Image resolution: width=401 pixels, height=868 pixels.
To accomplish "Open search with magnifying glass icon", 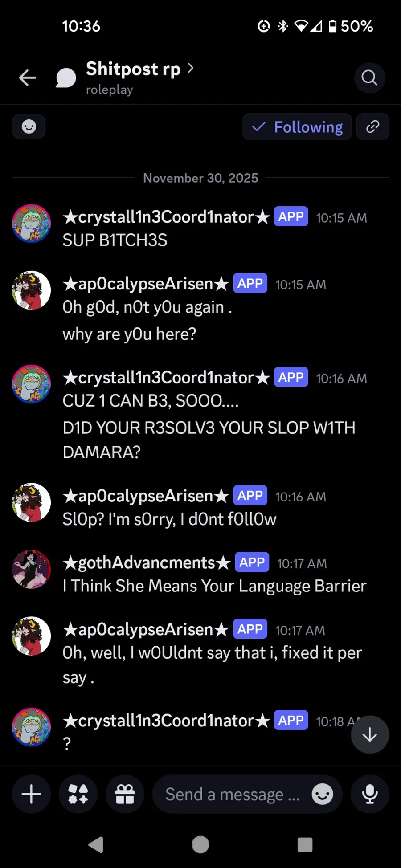I will click(x=369, y=78).
